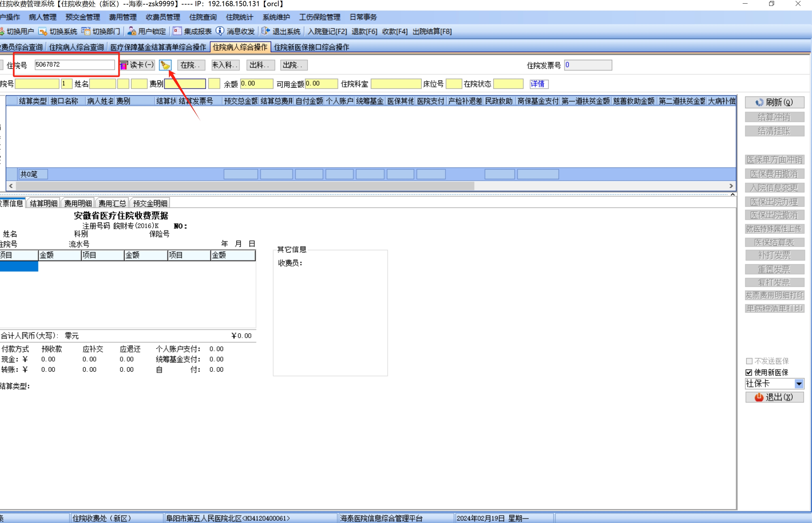
Task: Click the horizontal scrollbar of settlement grid
Action: point(244,186)
